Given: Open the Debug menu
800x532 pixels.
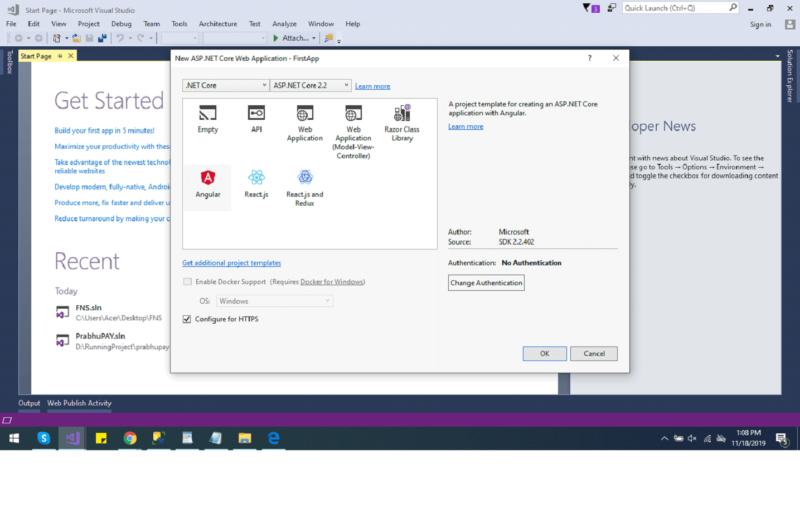Looking at the screenshot, I should 121,24.
